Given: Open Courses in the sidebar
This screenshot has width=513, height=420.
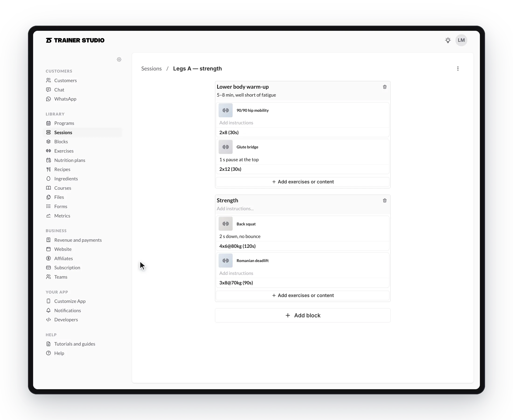Looking at the screenshot, I should point(83,188).
